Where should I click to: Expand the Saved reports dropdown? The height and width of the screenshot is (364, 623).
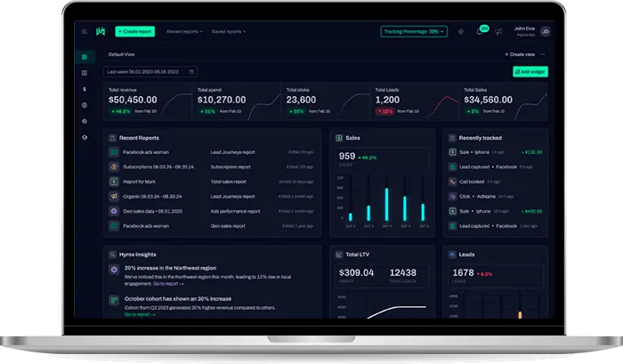pos(229,31)
